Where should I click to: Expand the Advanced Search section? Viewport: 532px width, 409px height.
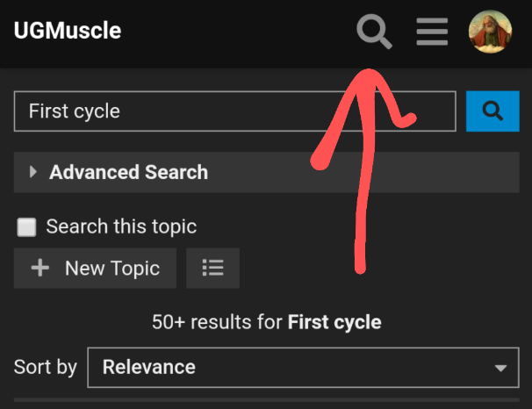(x=128, y=172)
